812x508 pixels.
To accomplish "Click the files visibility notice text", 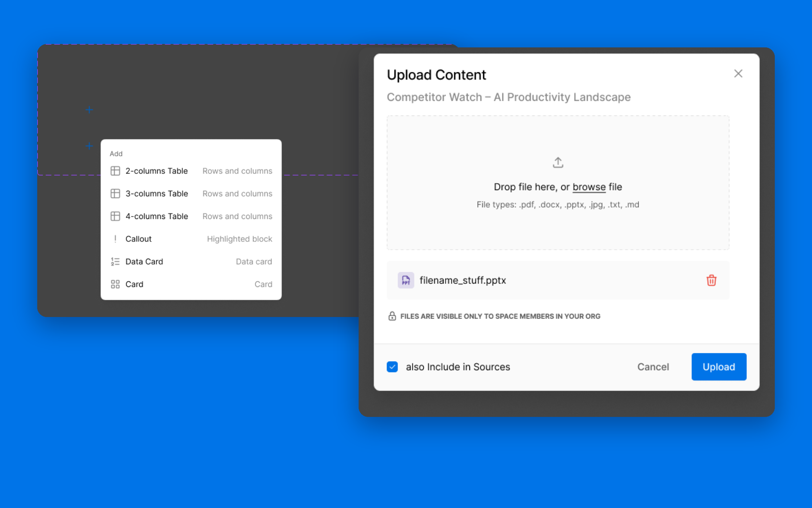I will click(500, 316).
